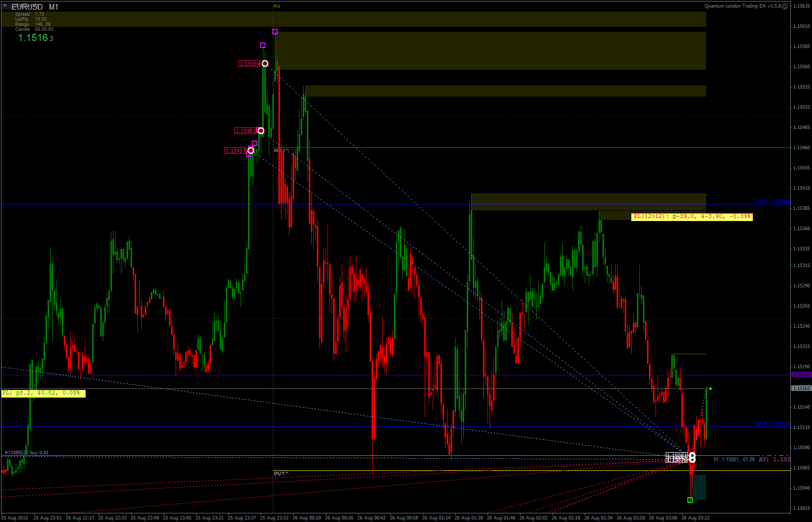Select the yellow PL: p8.2 profit label

44,393
